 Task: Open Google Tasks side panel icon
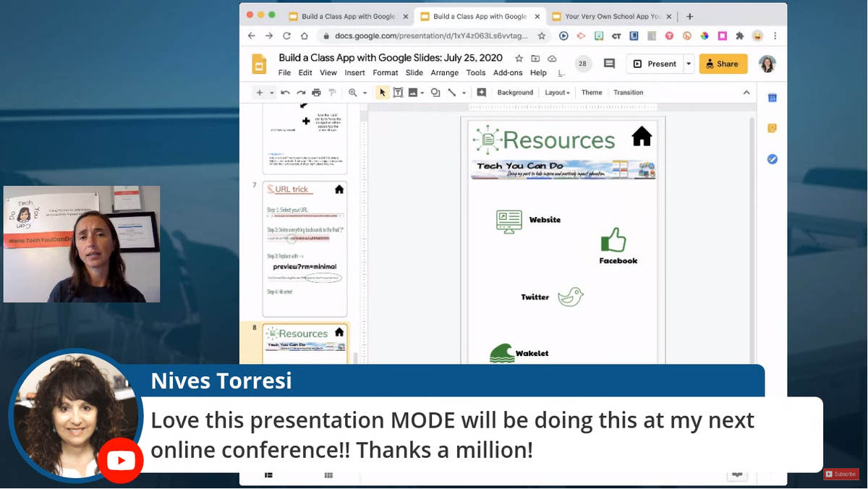point(772,159)
